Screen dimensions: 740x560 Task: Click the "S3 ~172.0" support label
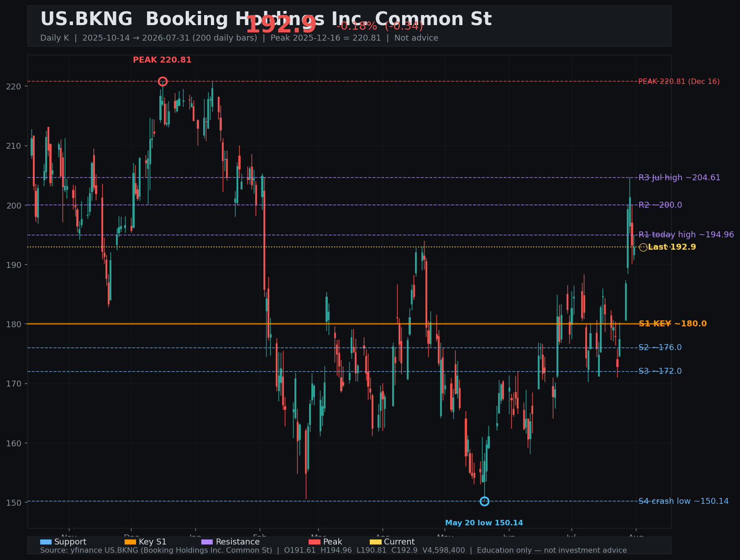click(660, 372)
